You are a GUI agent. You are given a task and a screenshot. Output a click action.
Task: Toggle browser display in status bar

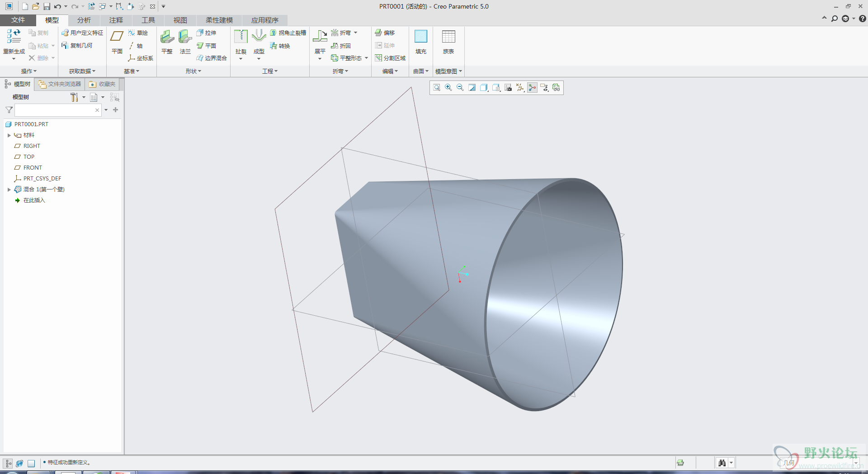(19, 463)
